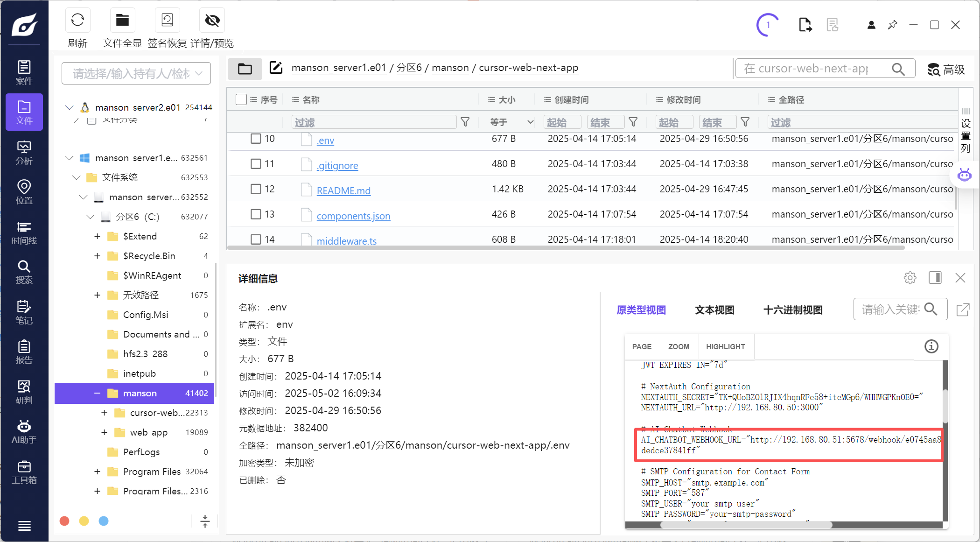Screen dimensions: 980x542
Task: Switch to 十六进制视图 tab
Action: tap(792, 310)
